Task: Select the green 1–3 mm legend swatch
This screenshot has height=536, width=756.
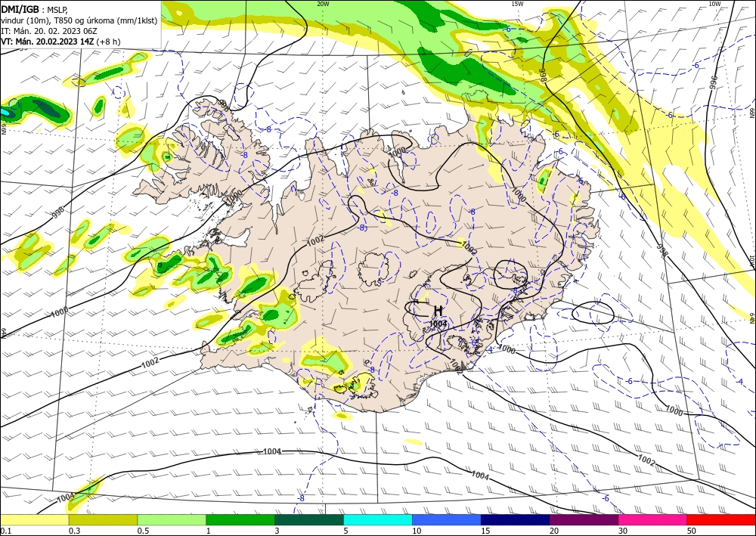Action: [x=240, y=519]
